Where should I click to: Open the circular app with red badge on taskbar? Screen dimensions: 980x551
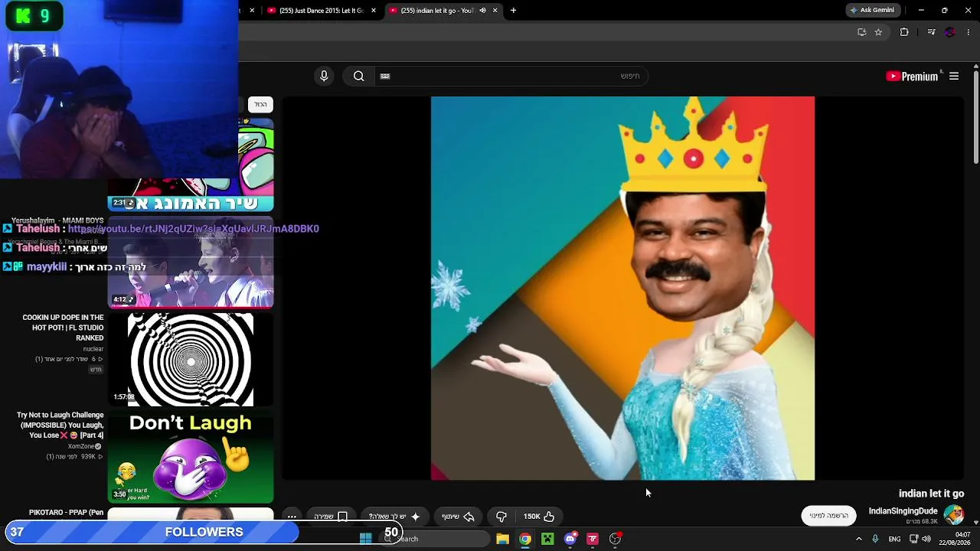pyautogui.click(x=615, y=539)
